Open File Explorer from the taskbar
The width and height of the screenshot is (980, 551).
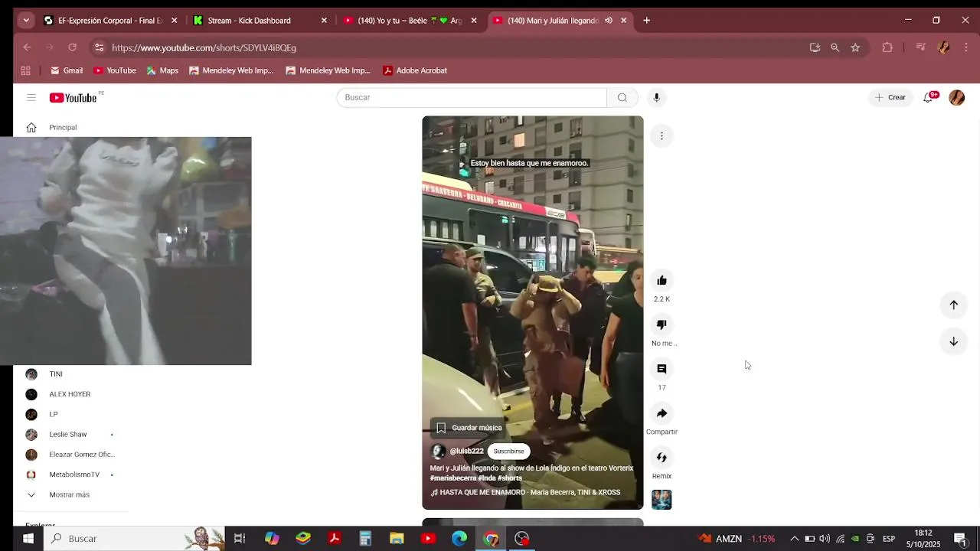(397, 538)
